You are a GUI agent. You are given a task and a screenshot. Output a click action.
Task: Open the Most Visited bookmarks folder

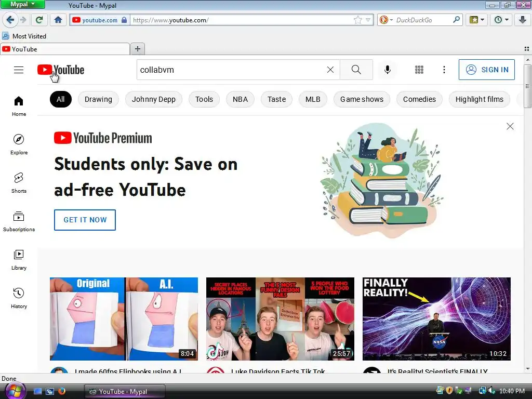(x=24, y=36)
